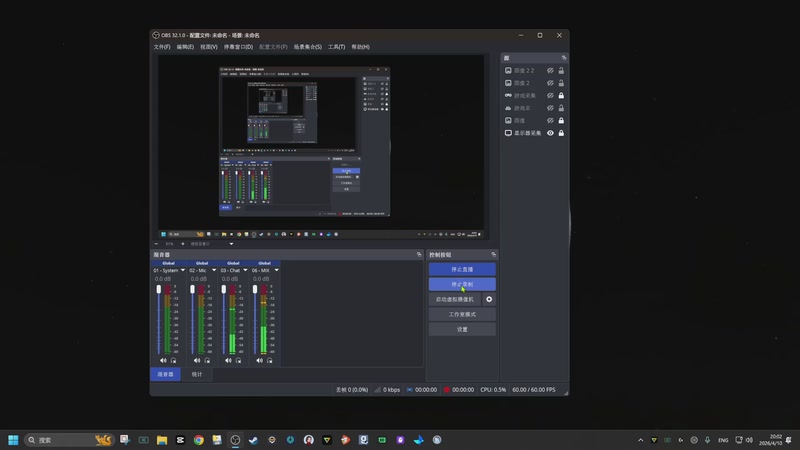This screenshot has height=450, width=800.
Task: Open the 02 - Mic channel dropdown arrow
Action: click(x=215, y=270)
